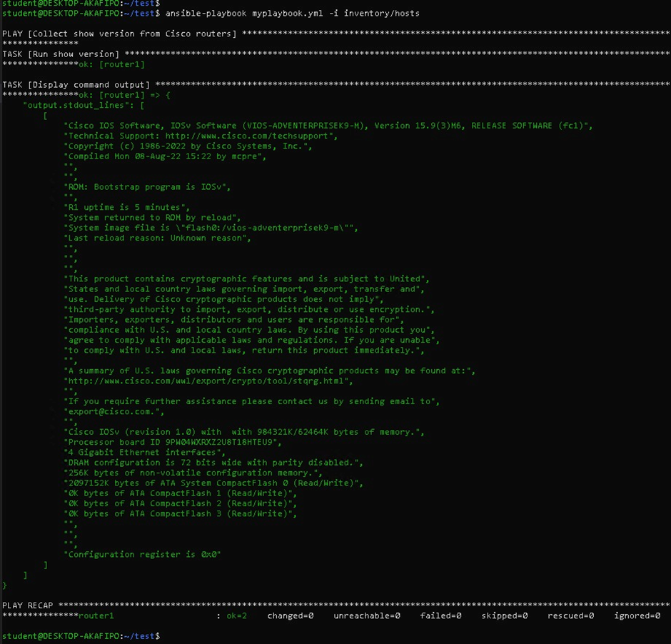Click the System returned to ROM by reload line
This screenshot has width=671, height=644.
[152, 218]
